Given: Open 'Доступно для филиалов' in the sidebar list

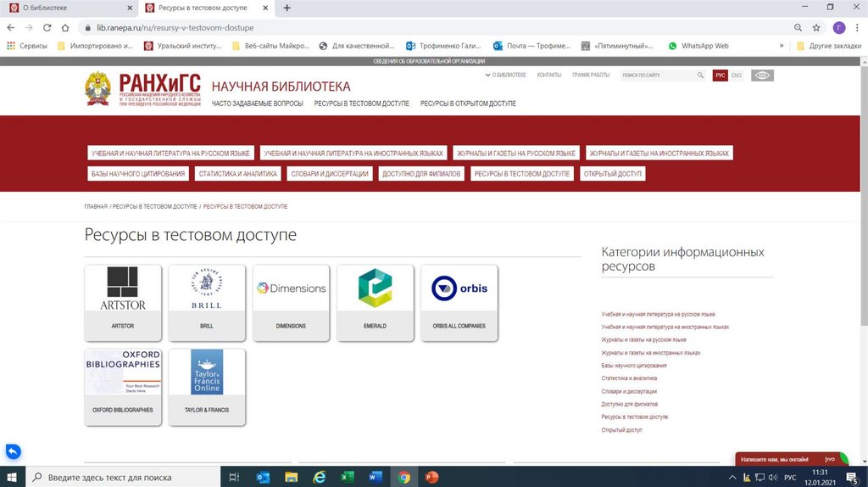Looking at the screenshot, I should (630, 404).
